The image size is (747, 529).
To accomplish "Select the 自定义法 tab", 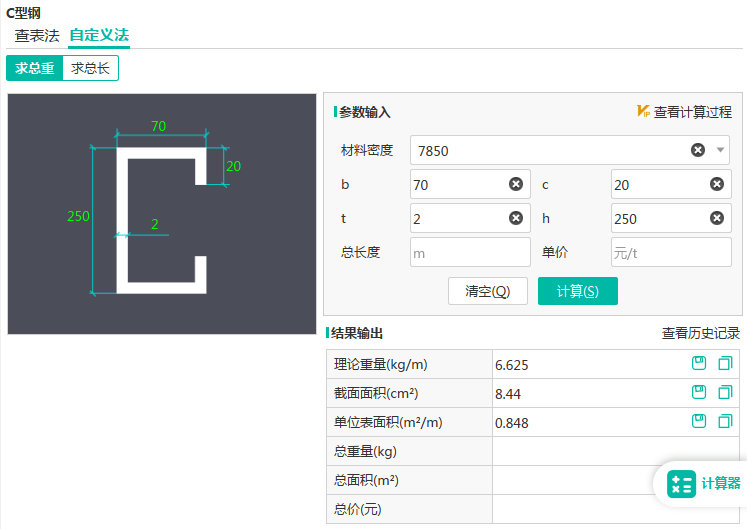I will click(x=99, y=35).
